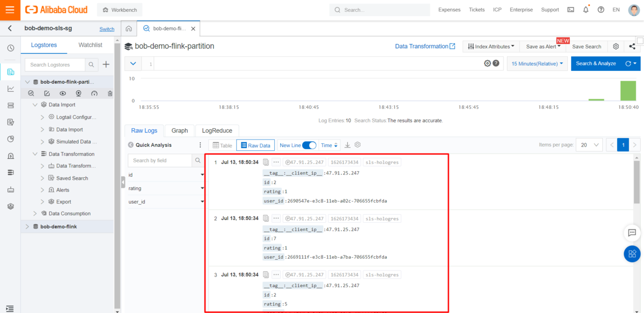Click the gauge icon under the logstore
This screenshot has height=313, width=644.
(94, 93)
